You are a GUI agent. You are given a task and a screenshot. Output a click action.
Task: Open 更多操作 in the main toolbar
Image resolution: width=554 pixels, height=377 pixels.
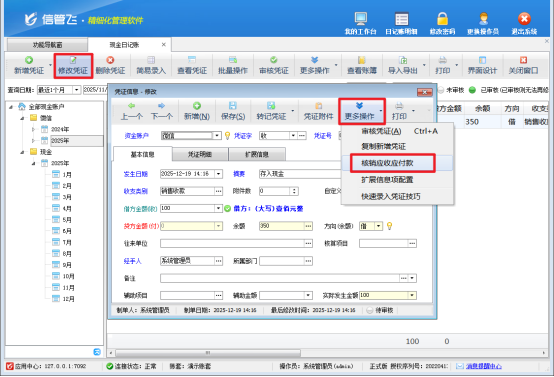[314, 66]
